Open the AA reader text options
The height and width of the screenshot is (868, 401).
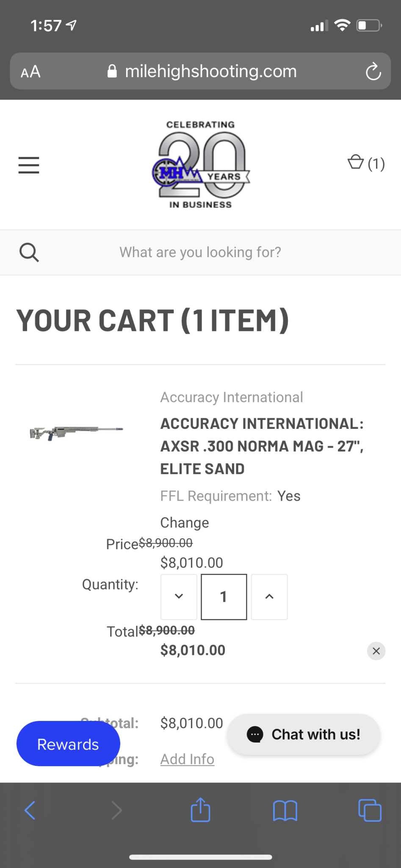click(x=30, y=72)
